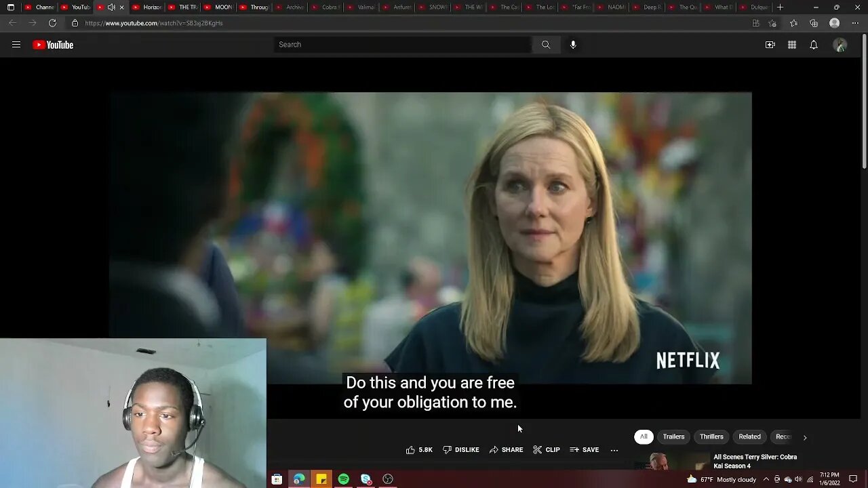Click the page vertical scrollbar

tap(864, 102)
